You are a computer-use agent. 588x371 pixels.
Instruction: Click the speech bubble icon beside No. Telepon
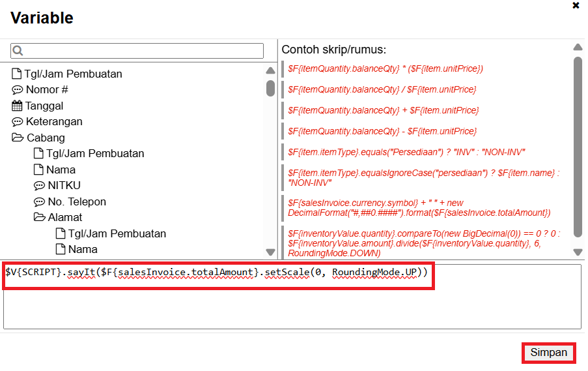click(x=39, y=202)
